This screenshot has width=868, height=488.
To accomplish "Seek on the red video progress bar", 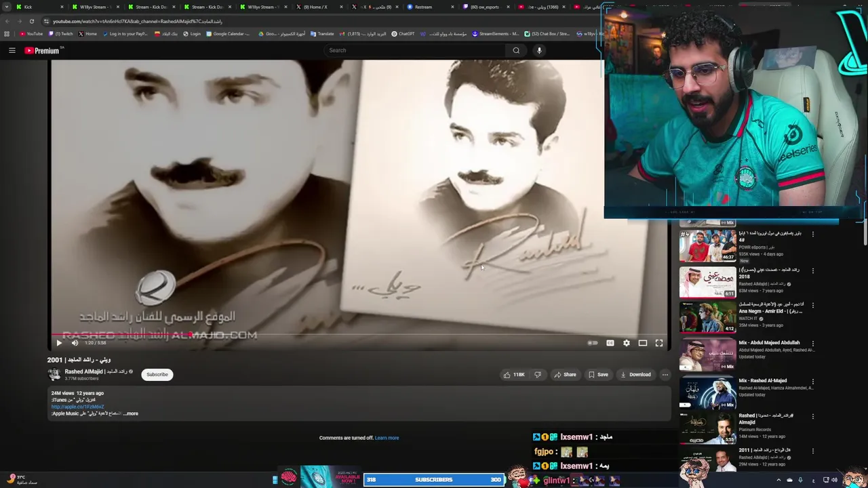I will [359, 334].
